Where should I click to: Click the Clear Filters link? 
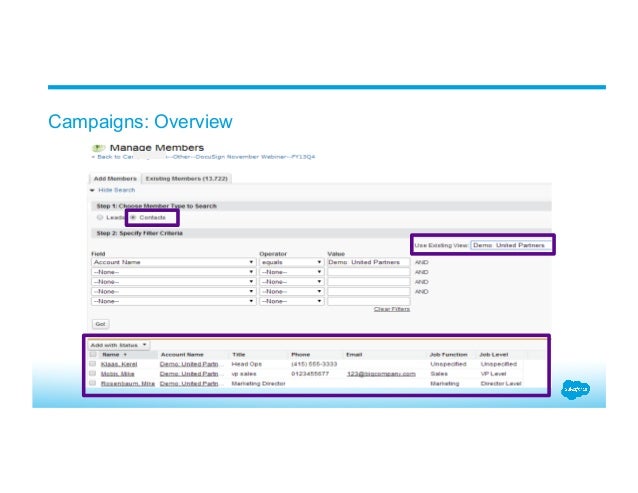[391, 309]
